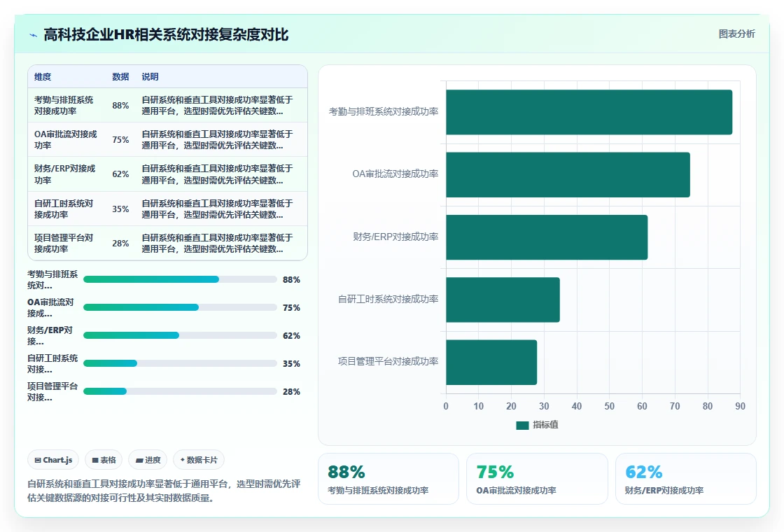Click the 考勤与排班系统对接成功率 chart bar
Image resolution: width=784 pixels, height=532 pixels.
pos(589,112)
